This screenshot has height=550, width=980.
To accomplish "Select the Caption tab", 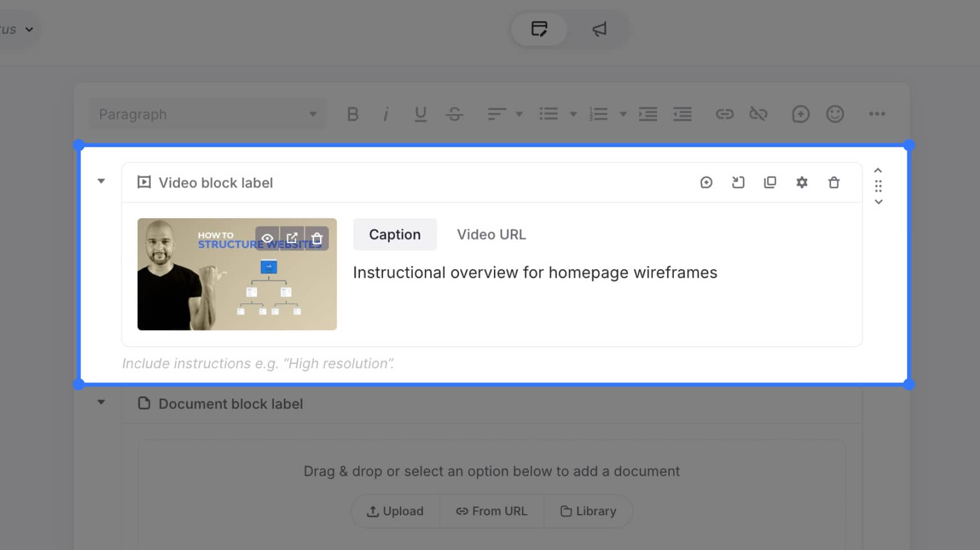I will 395,235.
